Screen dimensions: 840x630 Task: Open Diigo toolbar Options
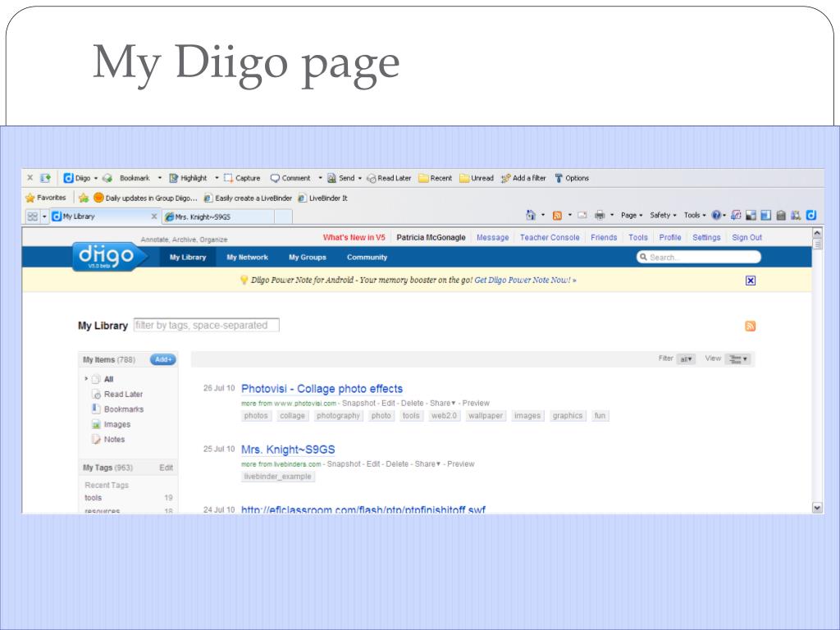pos(572,178)
